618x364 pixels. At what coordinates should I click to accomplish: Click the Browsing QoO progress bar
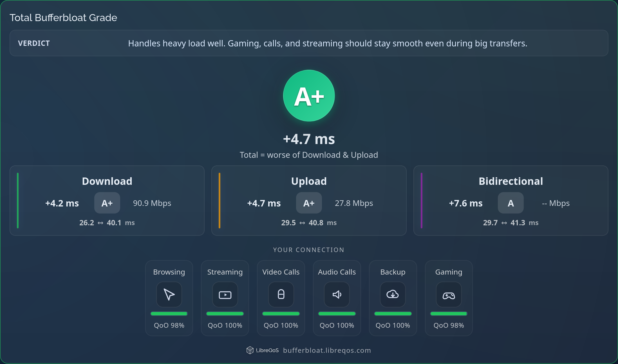pos(169,314)
